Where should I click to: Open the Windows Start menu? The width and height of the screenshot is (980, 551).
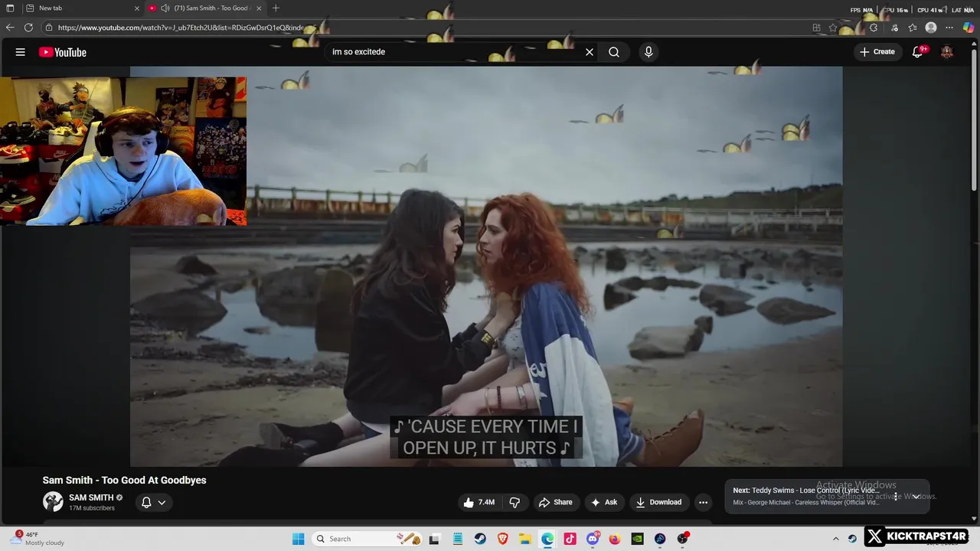click(x=299, y=539)
